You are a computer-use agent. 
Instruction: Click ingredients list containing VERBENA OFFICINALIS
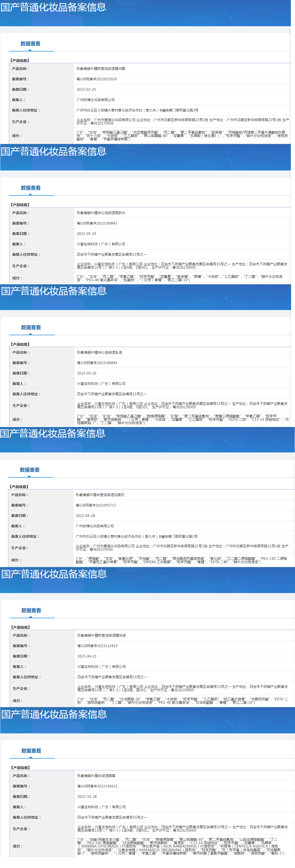click(x=181, y=846)
